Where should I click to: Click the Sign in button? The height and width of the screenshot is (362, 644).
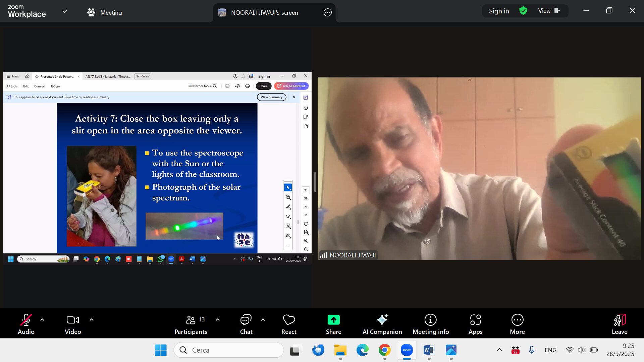pos(499,11)
